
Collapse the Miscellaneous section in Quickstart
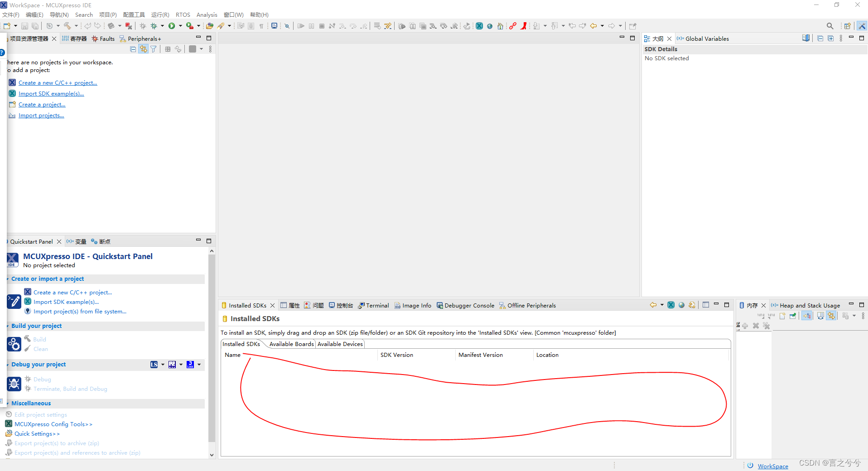point(8,404)
